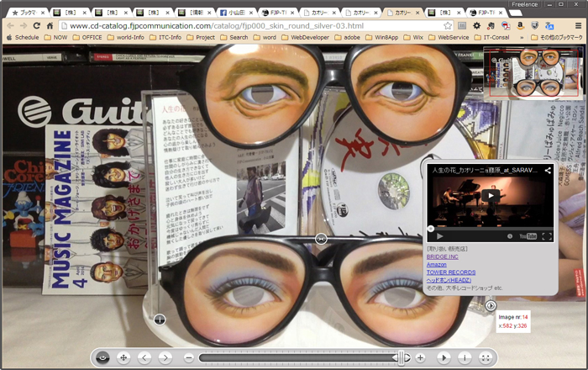Screen dimensions: 588x370
Task: Switch to the [情報 tab
Action: [x=194, y=13]
